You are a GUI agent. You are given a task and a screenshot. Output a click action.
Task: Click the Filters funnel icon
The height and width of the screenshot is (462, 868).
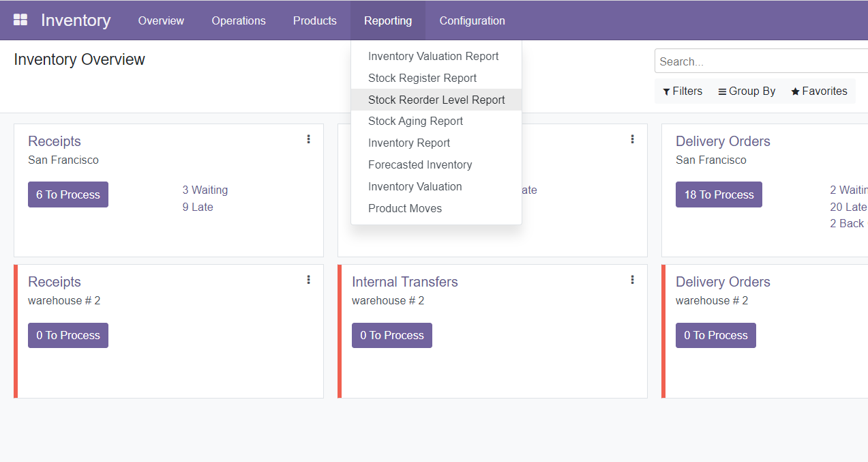665,91
